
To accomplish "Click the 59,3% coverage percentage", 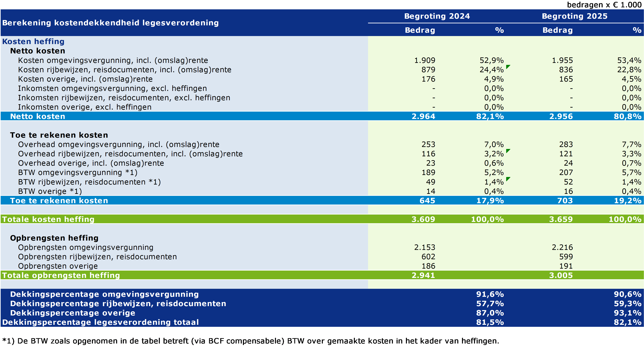I will 627,304.
